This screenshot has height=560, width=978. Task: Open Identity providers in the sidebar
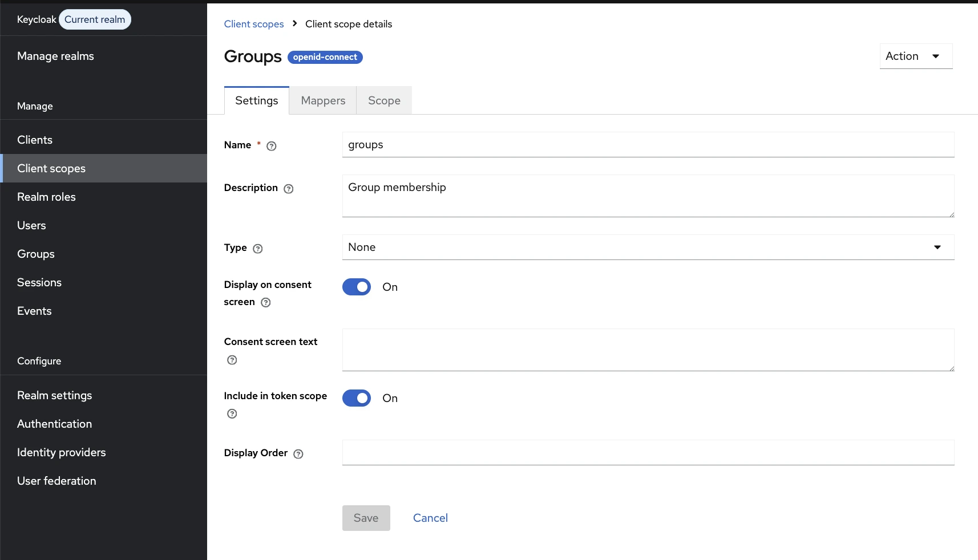[x=104, y=452]
